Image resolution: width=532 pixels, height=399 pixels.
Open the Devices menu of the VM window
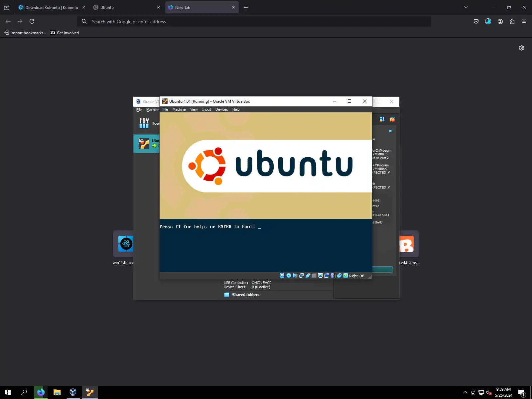pos(221,109)
